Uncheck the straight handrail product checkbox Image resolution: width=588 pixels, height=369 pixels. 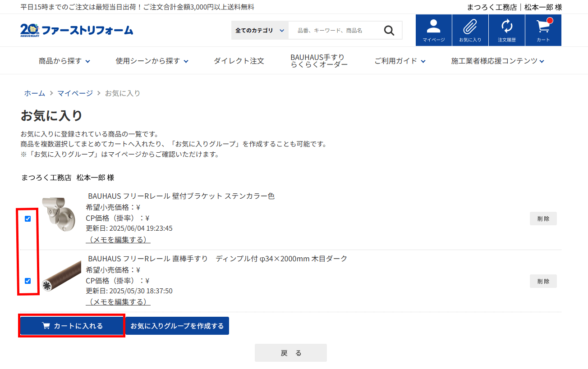coord(28,281)
